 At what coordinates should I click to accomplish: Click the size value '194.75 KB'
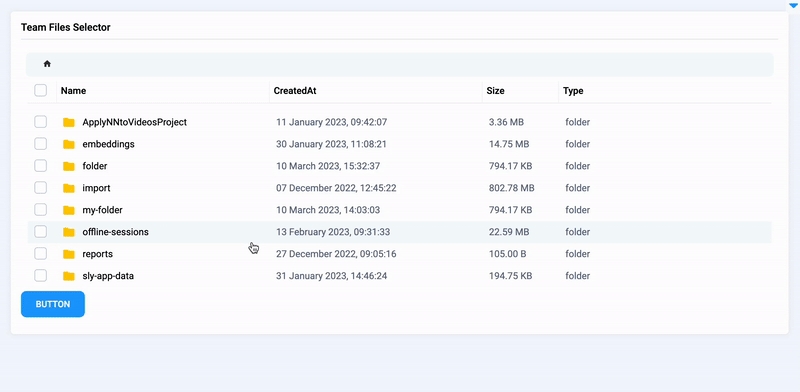510,276
